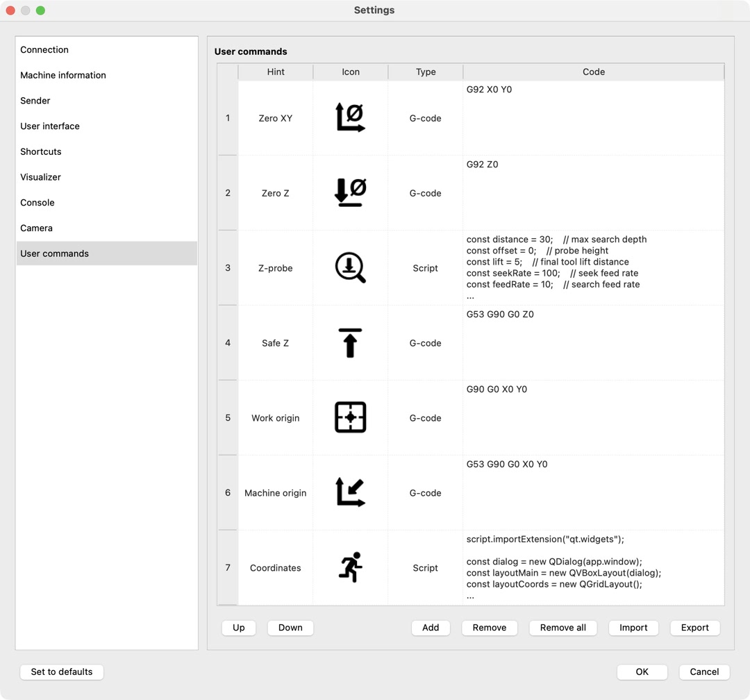Import user commands from file

[633, 627]
